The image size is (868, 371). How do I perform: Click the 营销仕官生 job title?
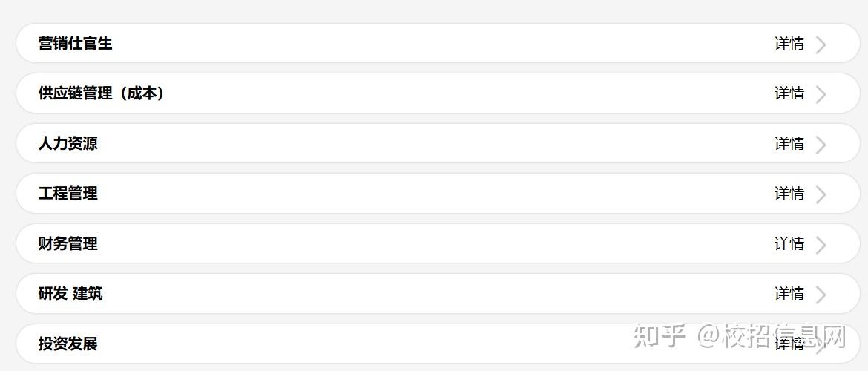pyautogui.click(x=75, y=44)
